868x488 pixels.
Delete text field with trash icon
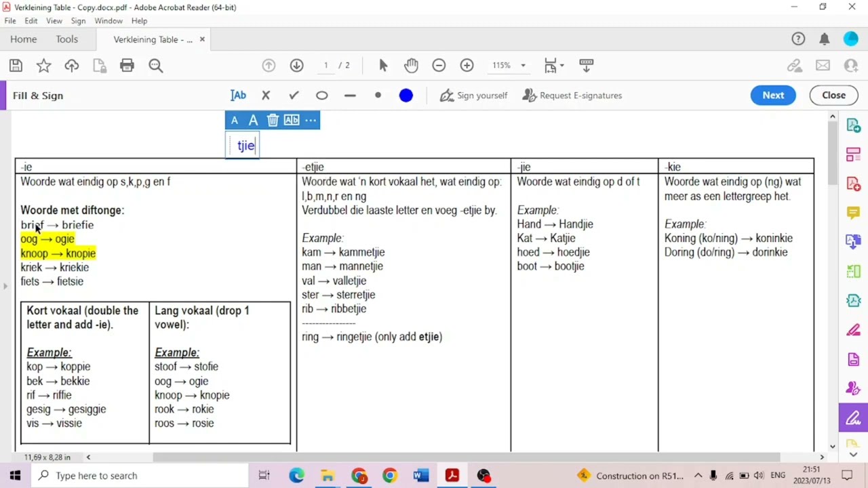coord(273,120)
